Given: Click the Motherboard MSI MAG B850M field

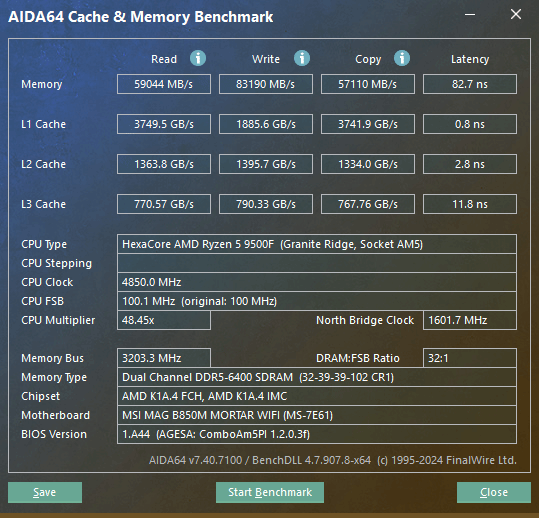Looking at the screenshot, I should coord(317,415).
